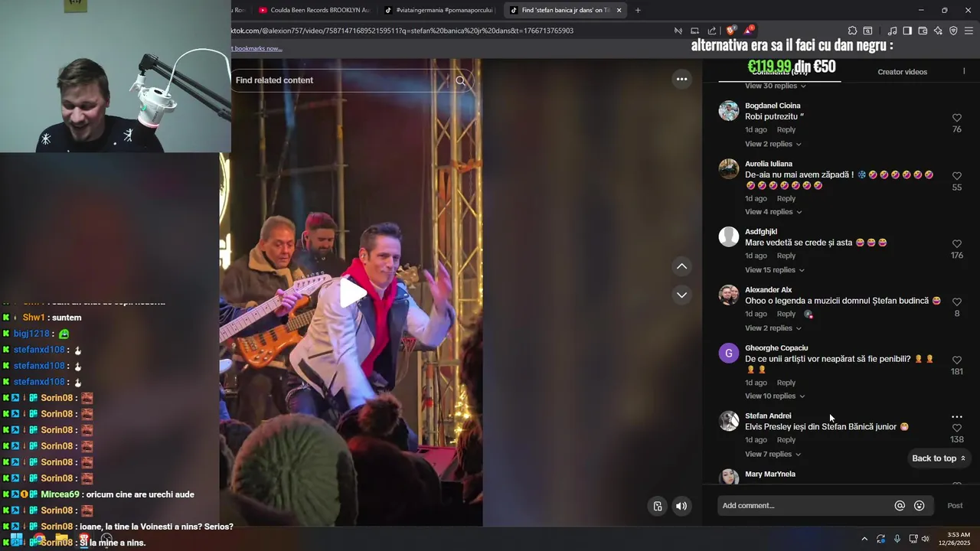This screenshot has width=980, height=551.
Task: Close the 'stefan banica jr dans' browser tab
Action: [619, 10]
